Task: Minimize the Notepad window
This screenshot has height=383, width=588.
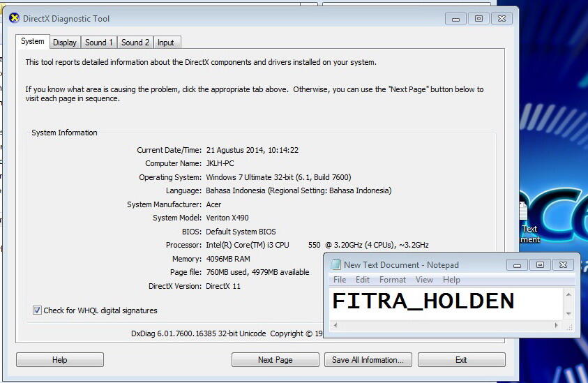Action: pos(517,265)
